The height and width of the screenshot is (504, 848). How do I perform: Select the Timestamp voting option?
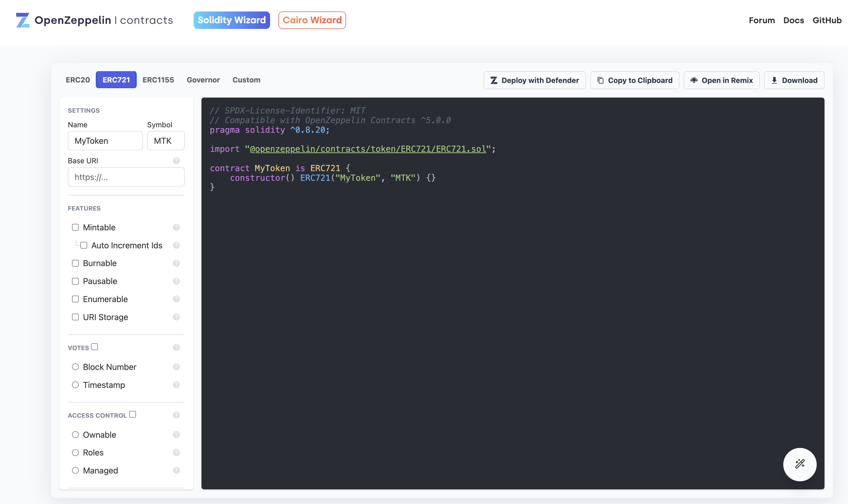click(75, 385)
